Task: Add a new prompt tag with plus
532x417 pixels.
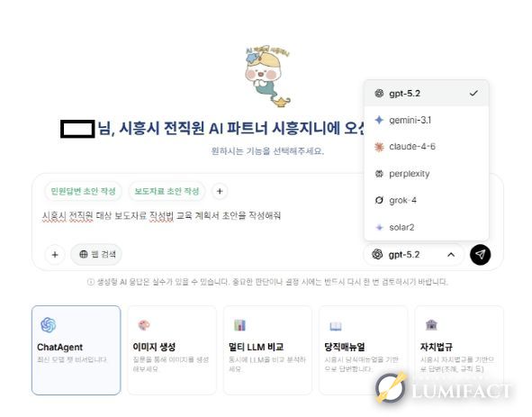Action: click(220, 191)
